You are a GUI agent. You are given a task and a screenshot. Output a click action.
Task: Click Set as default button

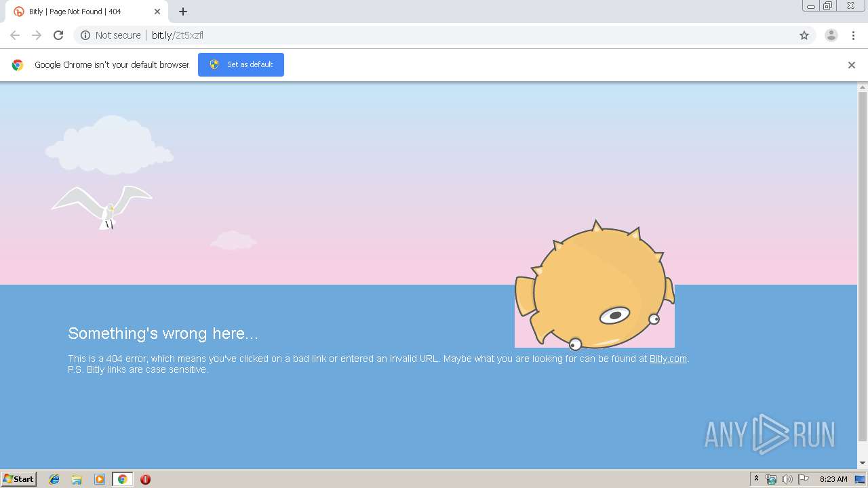[x=241, y=64]
